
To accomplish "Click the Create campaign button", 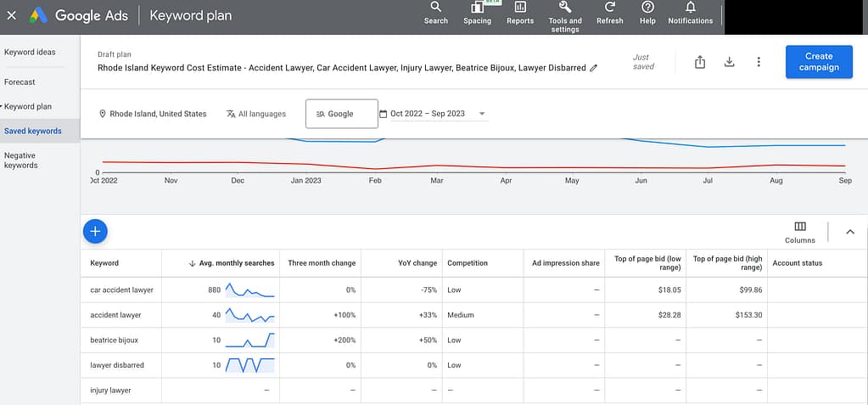I will point(819,61).
